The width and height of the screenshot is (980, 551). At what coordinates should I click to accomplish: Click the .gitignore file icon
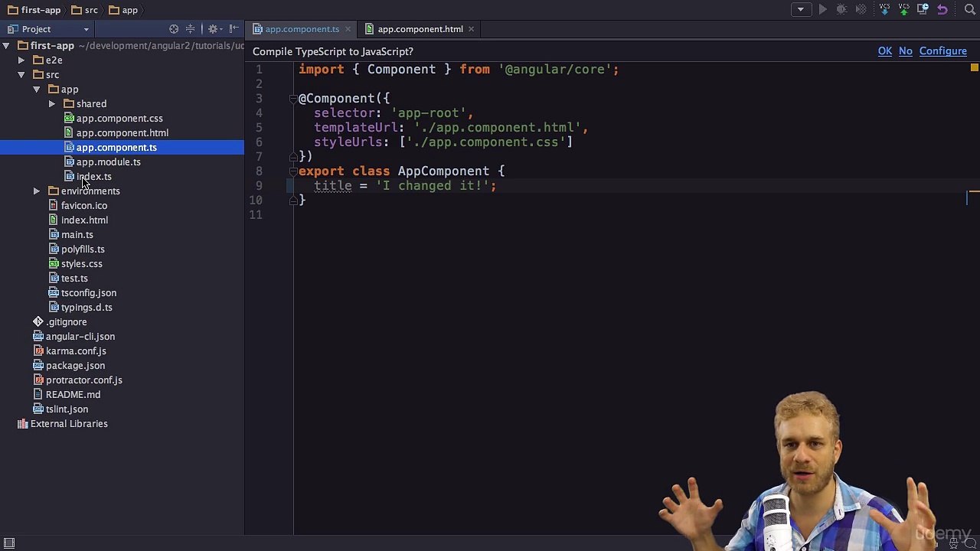pyautogui.click(x=38, y=321)
